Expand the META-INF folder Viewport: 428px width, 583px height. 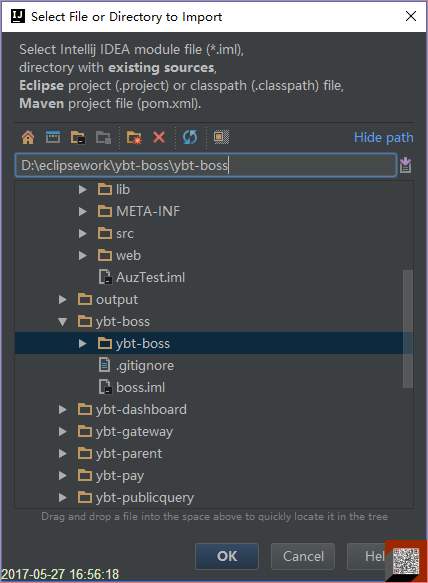pos(83,212)
